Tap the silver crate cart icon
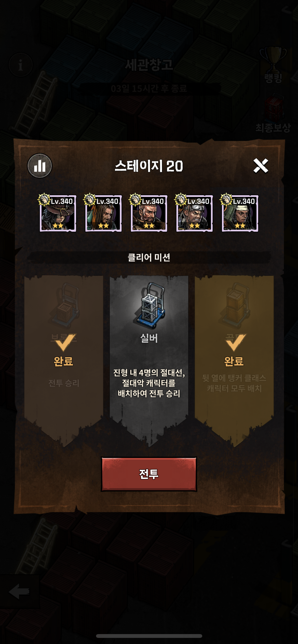This screenshot has width=298, height=644. tap(150, 305)
